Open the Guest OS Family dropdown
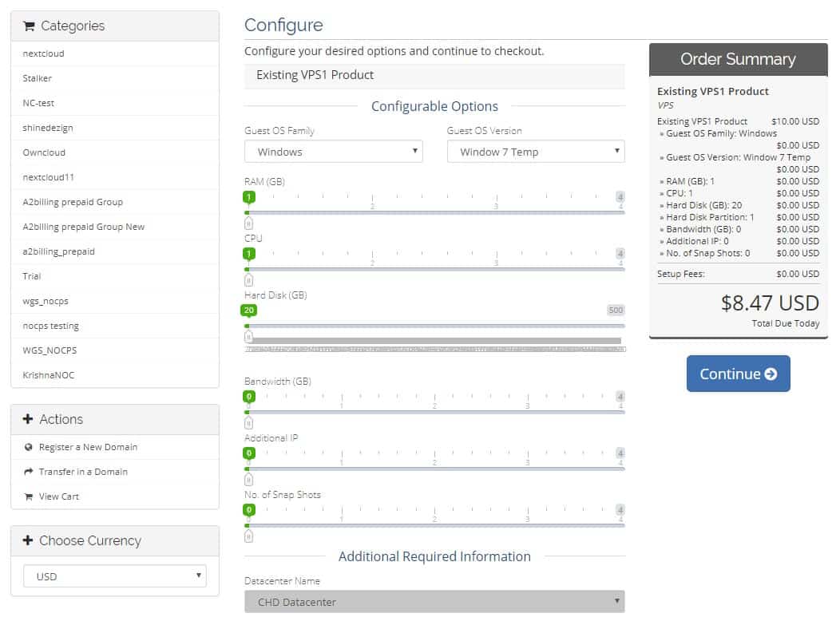 coord(333,152)
